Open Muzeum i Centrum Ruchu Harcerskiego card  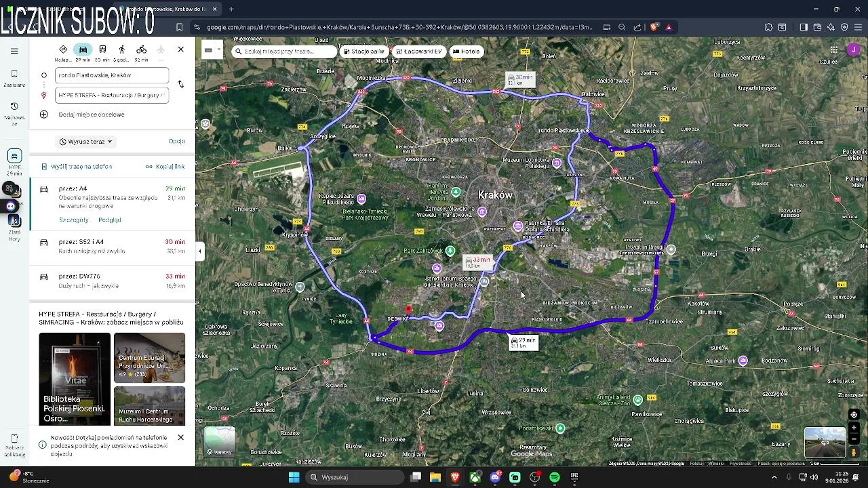149,405
